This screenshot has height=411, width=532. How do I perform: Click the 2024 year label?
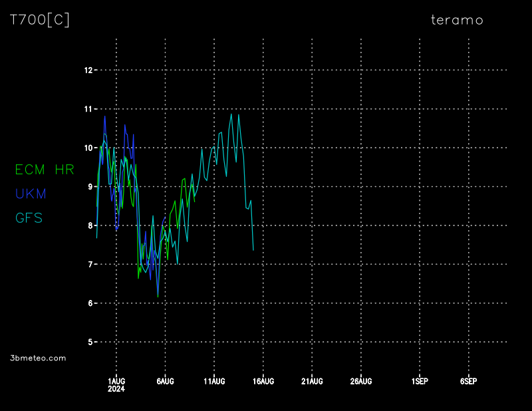[116, 389]
